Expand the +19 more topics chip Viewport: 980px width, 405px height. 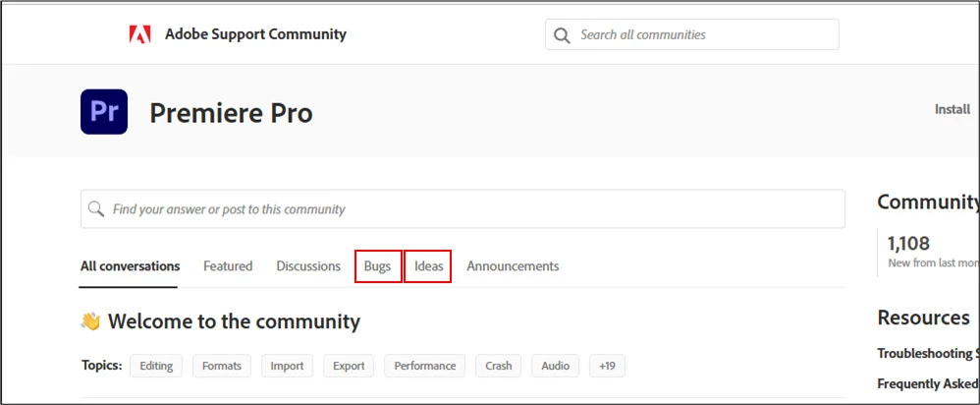pos(607,366)
